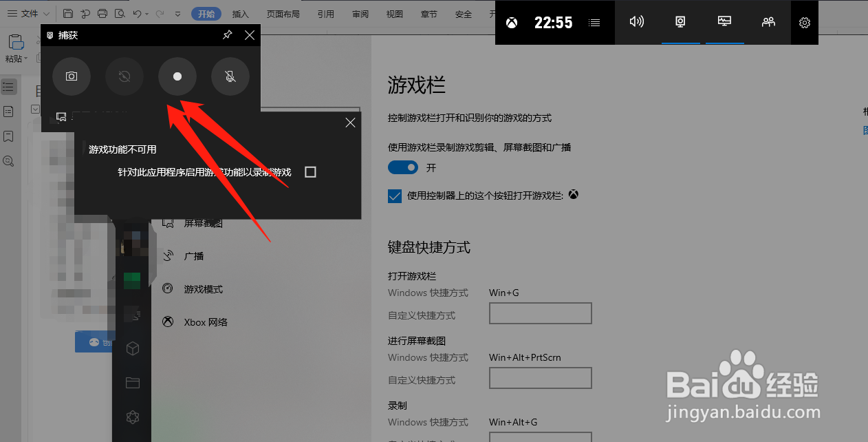Select Xbox Network in settings sidebar
The height and width of the screenshot is (442, 868).
click(x=206, y=322)
